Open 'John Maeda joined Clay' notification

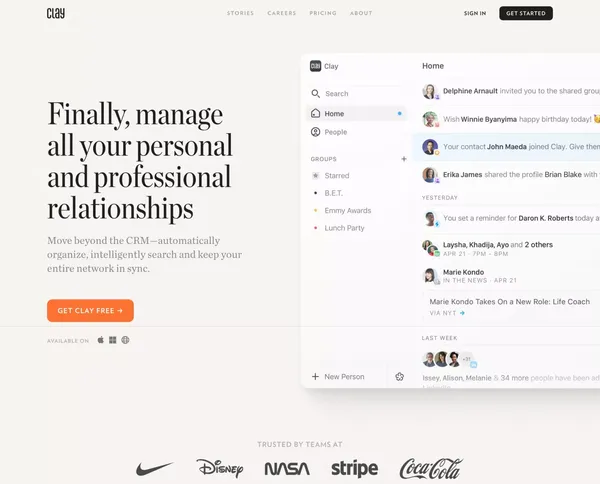coord(509,147)
